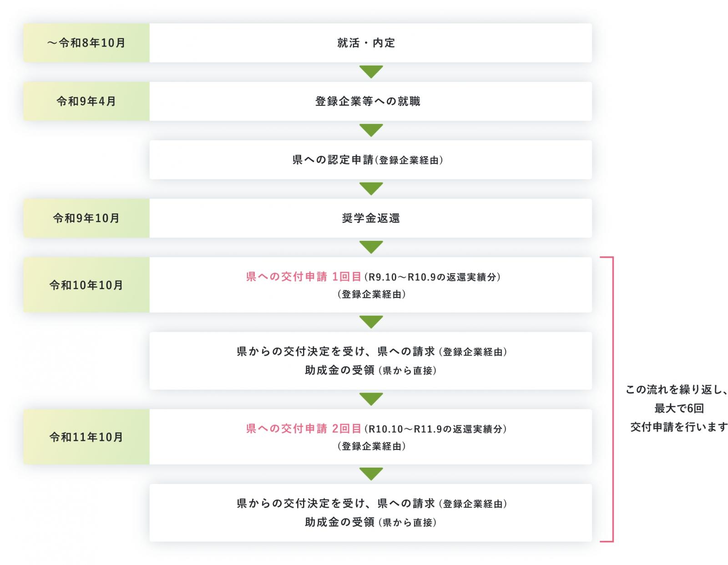Select the 令和9年4月 date label
728x565 pixels.
pyautogui.click(x=86, y=101)
